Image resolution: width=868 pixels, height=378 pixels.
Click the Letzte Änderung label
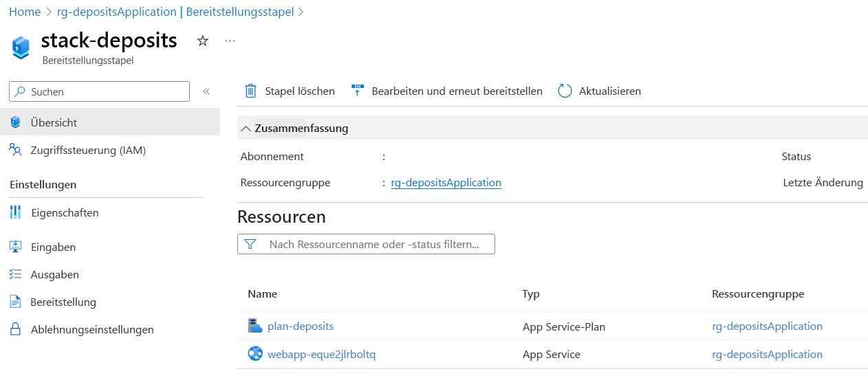[823, 183]
